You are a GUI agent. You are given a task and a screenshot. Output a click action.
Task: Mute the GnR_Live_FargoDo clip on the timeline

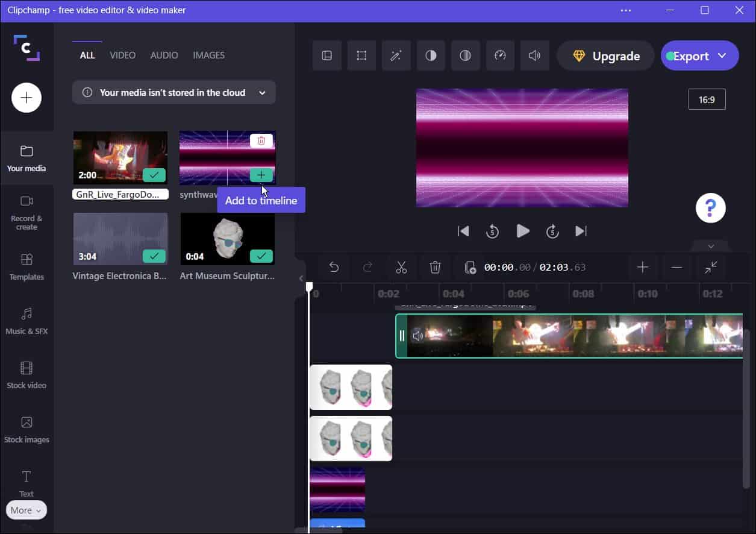coord(418,336)
